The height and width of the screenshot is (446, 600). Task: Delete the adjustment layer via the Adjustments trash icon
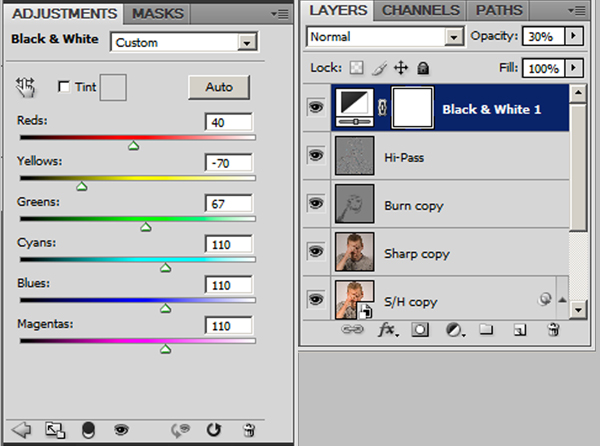click(x=249, y=430)
